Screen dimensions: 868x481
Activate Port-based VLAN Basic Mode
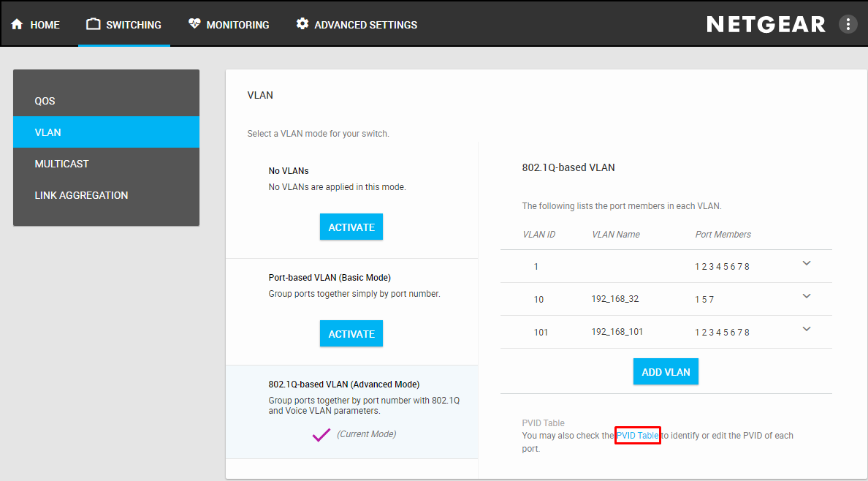pos(351,334)
